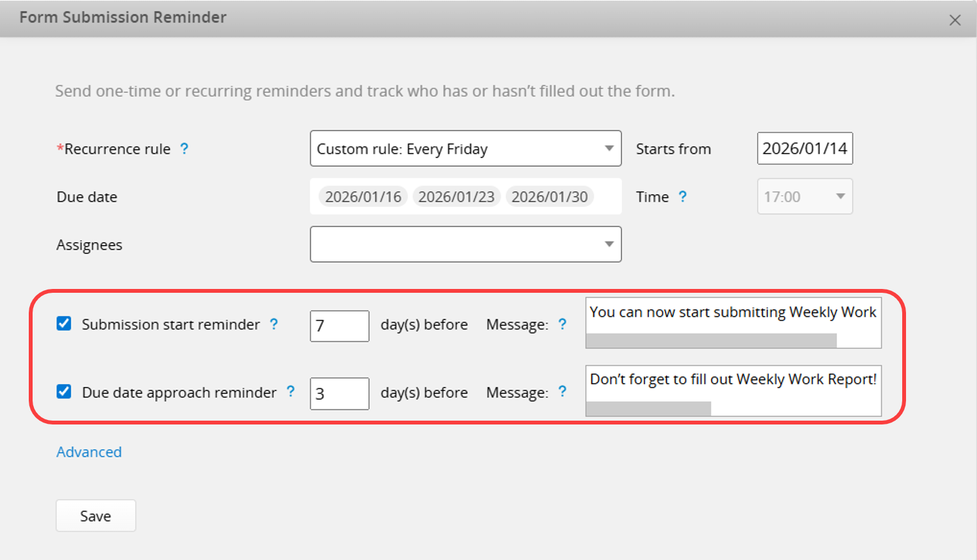This screenshot has width=977, height=560.
Task: Click the Starts from date field
Action: click(804, 149)
